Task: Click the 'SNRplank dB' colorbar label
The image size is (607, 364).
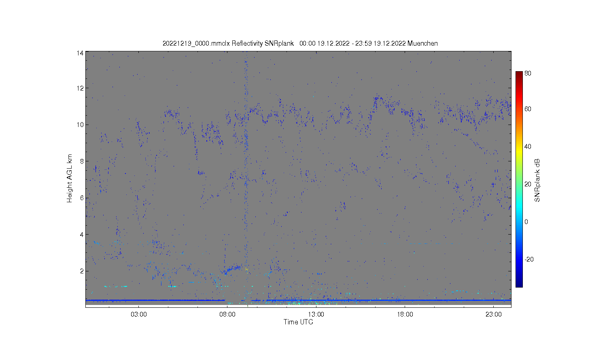Action: click(x=537, y=180)
